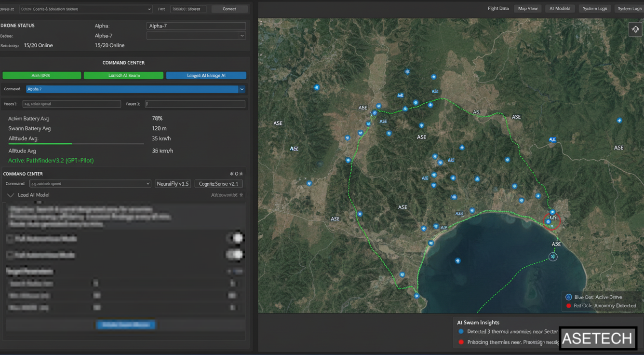Click the Connect button
This screenshot has width=644, height=355.
tap(229, 9)
